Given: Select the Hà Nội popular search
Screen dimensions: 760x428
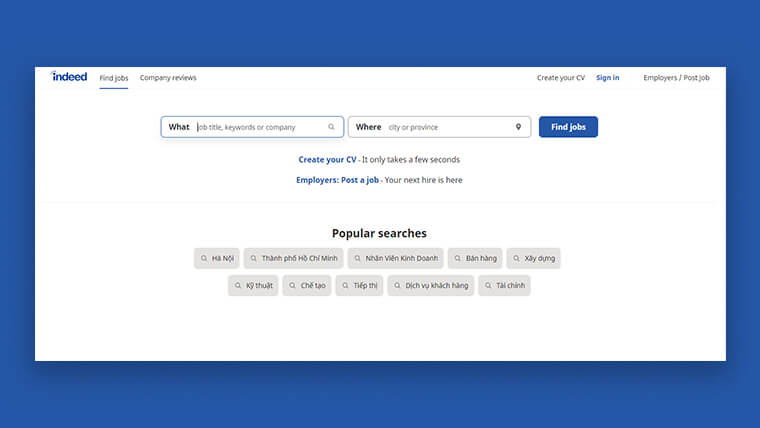Looking at the screenshot, I should (x=217, y=258).
